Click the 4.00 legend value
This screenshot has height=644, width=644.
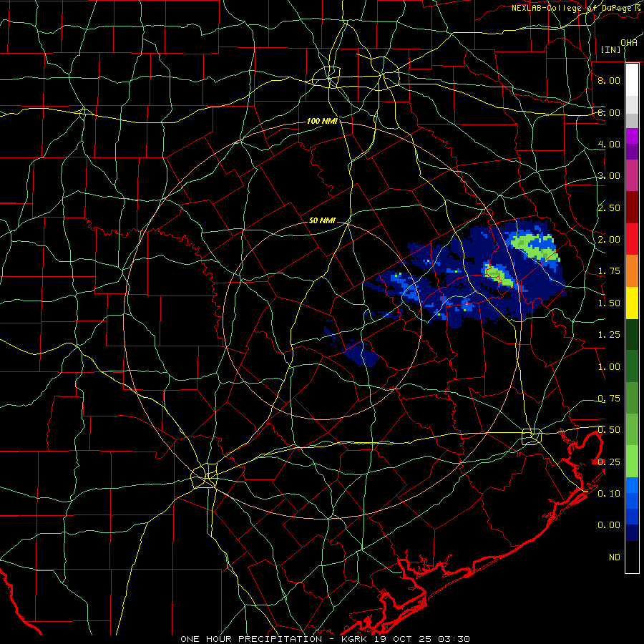(609, 144)
